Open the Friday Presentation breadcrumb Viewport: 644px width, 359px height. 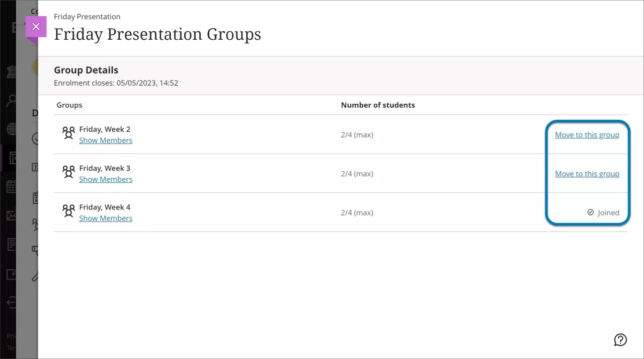(x=87, y=17)
